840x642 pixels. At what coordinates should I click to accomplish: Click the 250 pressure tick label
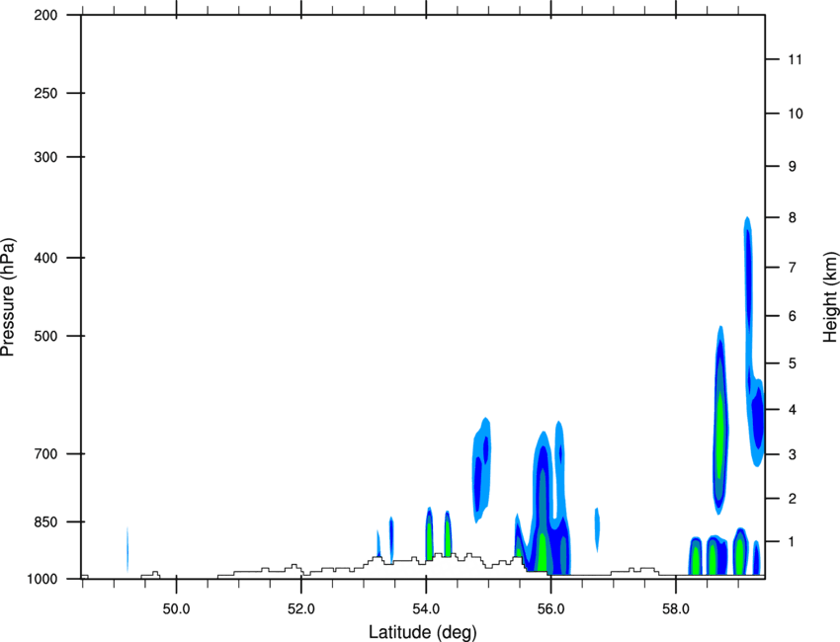[x=45, y=93]
